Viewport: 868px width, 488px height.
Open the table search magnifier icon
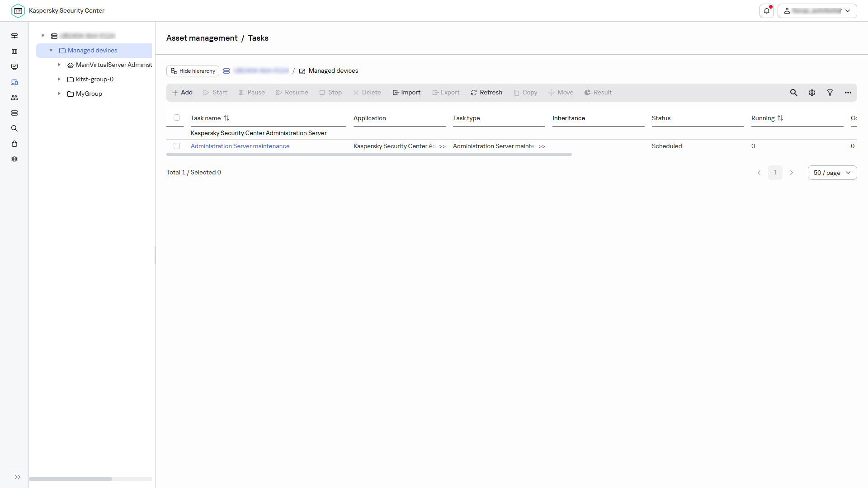793,92
